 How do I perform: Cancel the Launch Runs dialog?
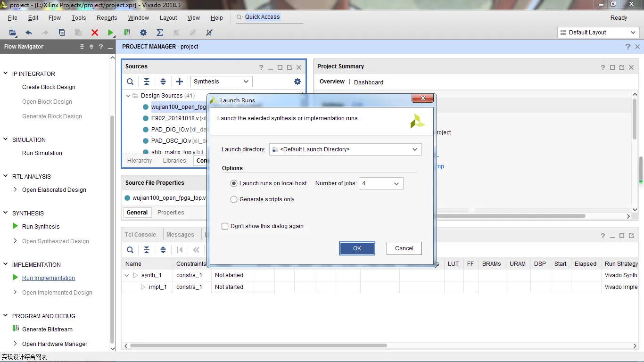[x=405, y=248]
